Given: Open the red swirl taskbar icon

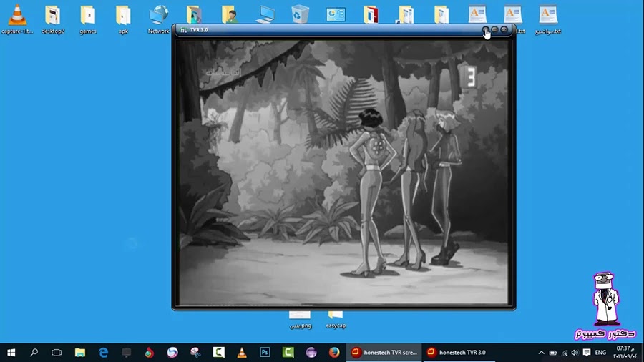Looking at the screenshot, I should pos(150,353).
